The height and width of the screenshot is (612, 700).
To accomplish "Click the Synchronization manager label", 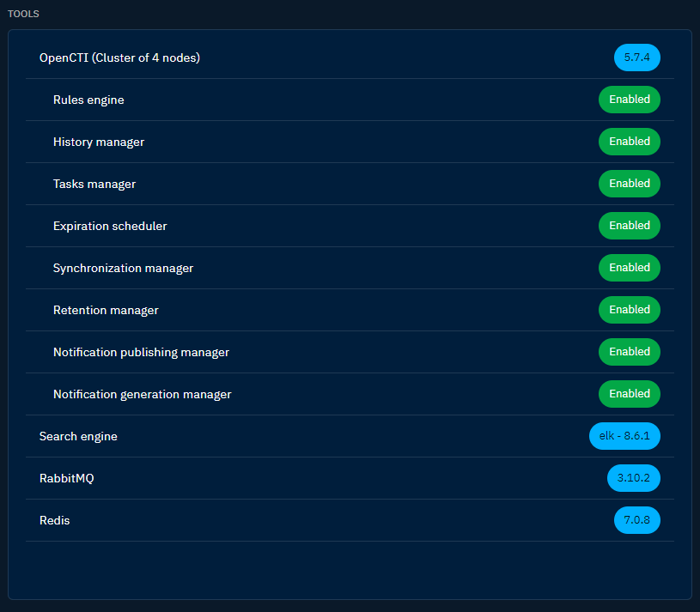I will [123, 268].
